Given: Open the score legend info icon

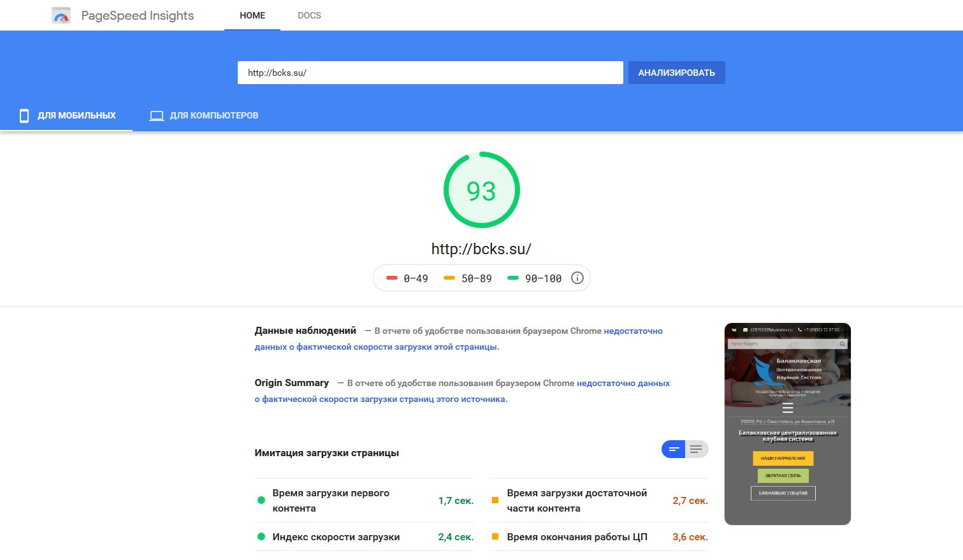Looking at the screenshot, I should pyautogui.click(x=577, y=278).
